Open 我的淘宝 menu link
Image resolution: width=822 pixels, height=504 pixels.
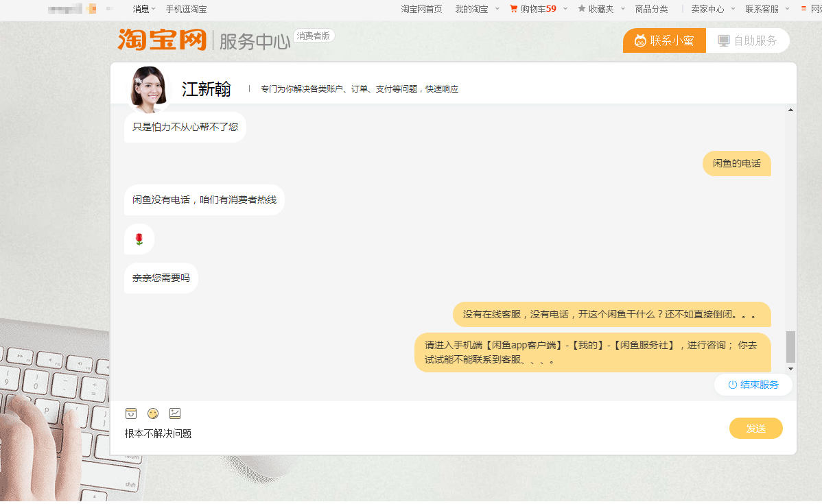click(472, 9)
